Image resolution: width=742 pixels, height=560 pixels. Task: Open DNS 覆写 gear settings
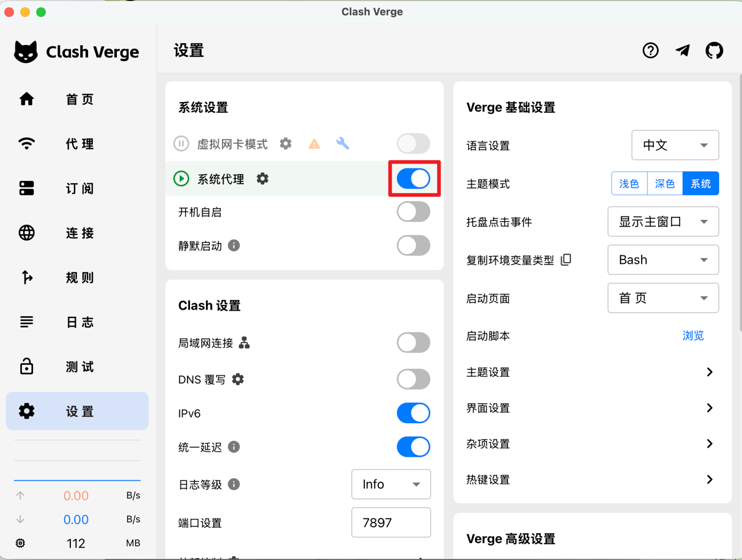tap(238, 379)
